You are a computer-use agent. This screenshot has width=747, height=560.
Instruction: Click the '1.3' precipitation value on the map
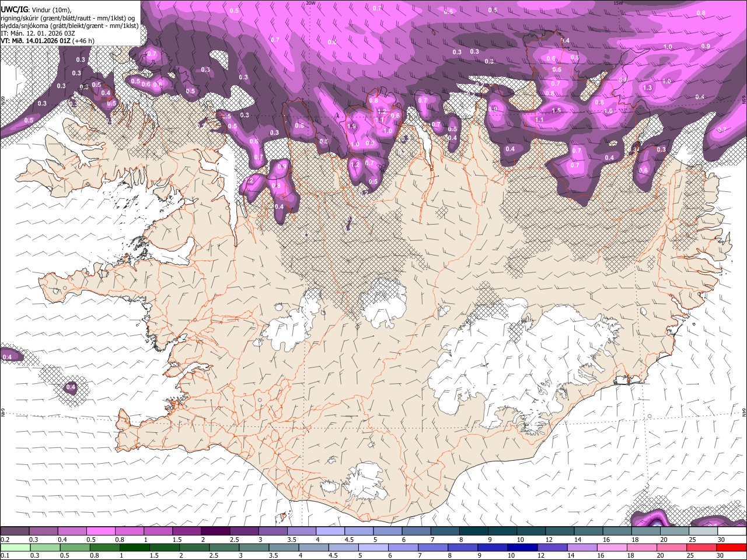point(647,88)
